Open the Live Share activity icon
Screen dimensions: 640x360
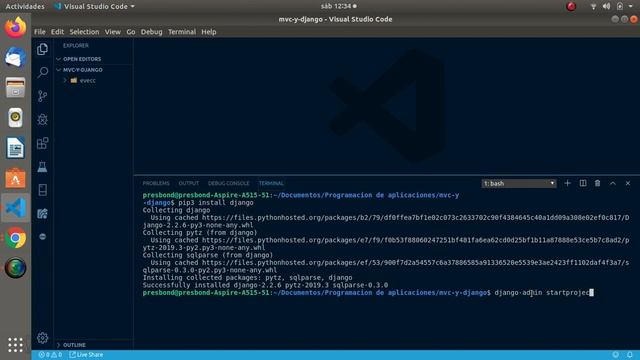click(42, 213)
